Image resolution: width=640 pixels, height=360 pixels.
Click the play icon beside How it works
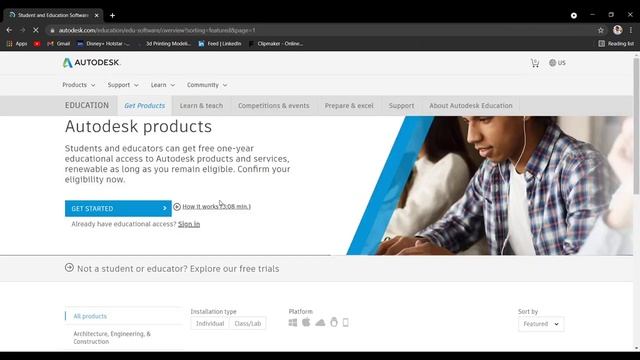pyautogui.click(x=177, y=207)
